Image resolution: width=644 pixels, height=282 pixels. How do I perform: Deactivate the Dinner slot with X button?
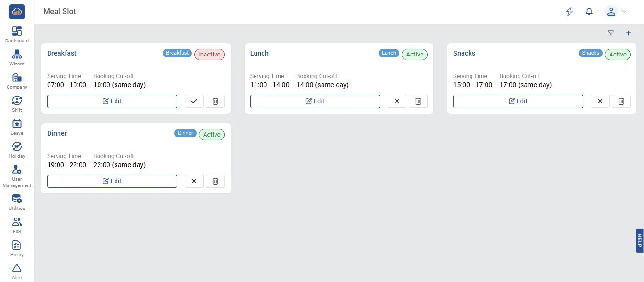pyautogui.click(x=194, y=181)
